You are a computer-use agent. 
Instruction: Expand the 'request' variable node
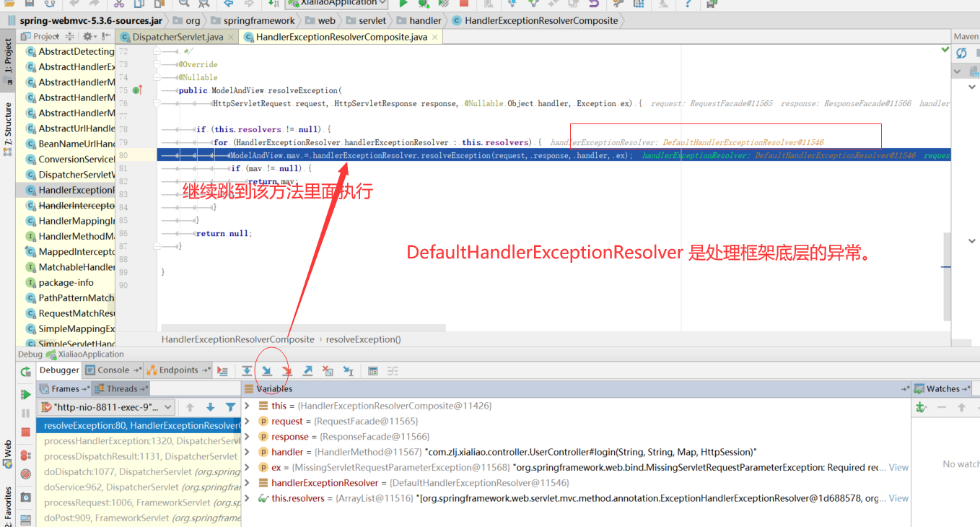coord(247,421)
